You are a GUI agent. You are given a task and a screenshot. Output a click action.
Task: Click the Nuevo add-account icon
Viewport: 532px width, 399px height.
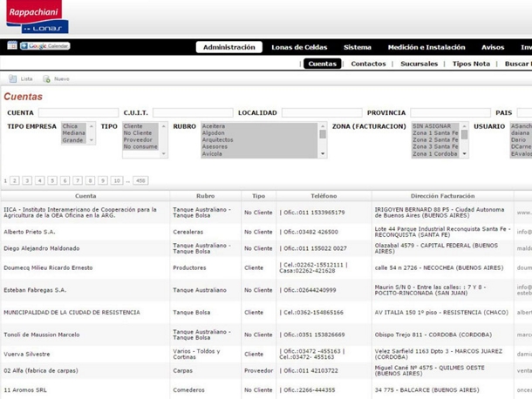[x=47, y=79]
